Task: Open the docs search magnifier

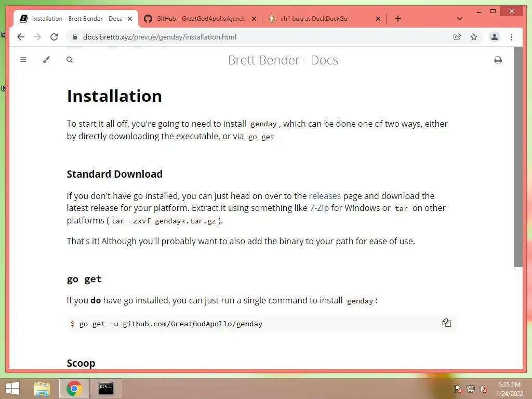Action: tap(70, 60)
